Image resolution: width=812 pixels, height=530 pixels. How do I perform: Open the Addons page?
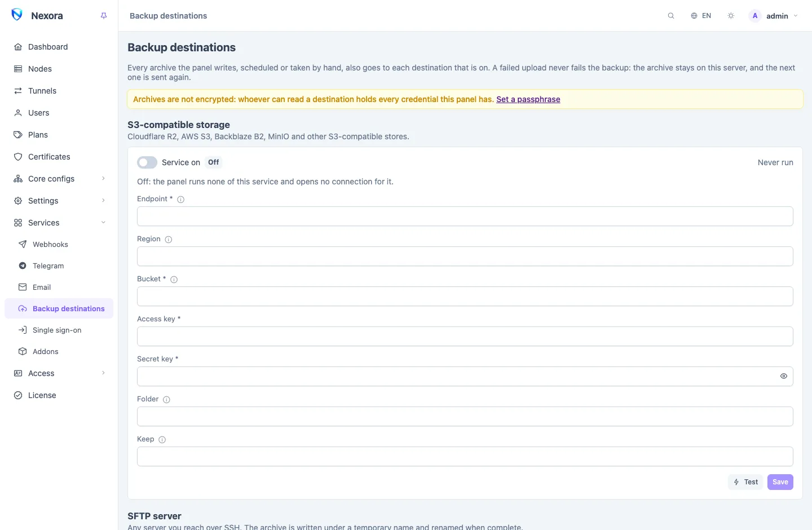click(x=59, y=351)
